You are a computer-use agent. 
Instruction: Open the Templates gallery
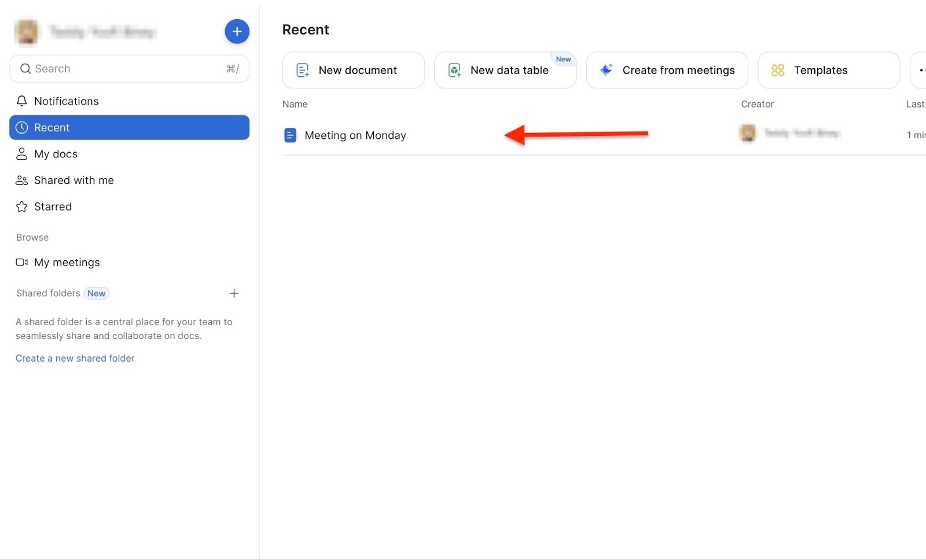point(829,70)
